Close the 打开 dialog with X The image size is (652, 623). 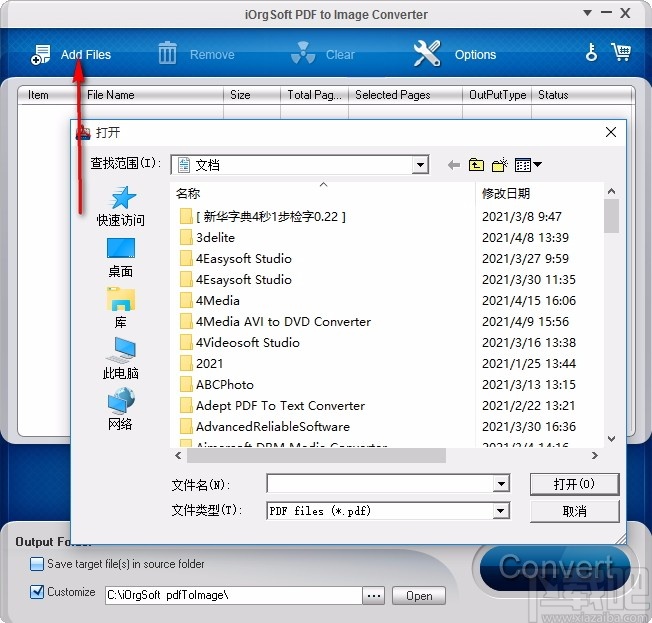(x=611, y=132)
